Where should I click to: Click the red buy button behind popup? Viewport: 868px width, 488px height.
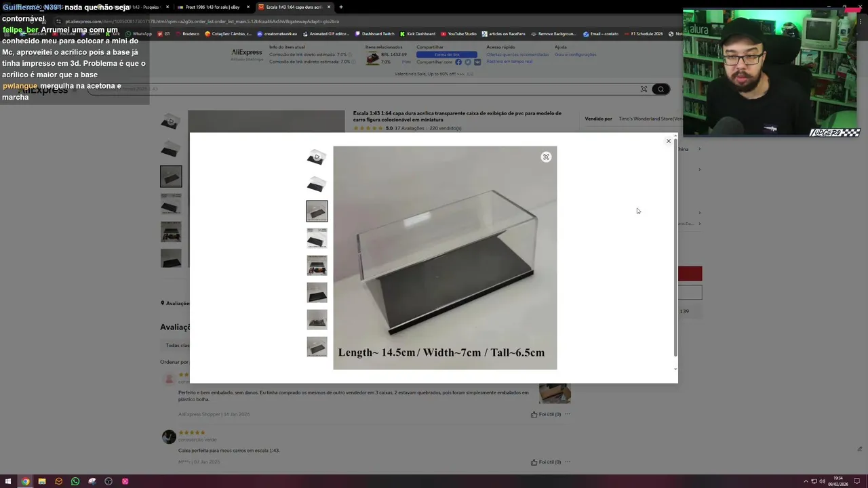(x=690, y=274)
